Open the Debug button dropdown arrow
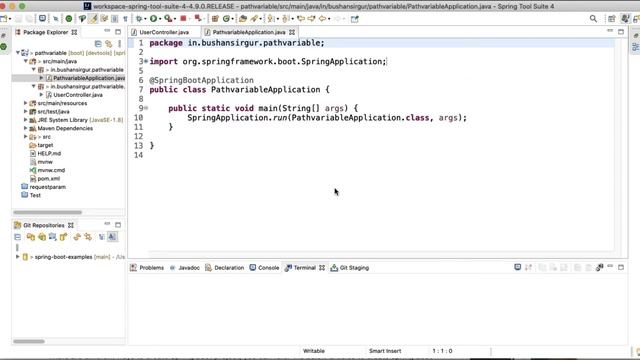Viewport: 640px width, 360px height. [x=145, y=19]
